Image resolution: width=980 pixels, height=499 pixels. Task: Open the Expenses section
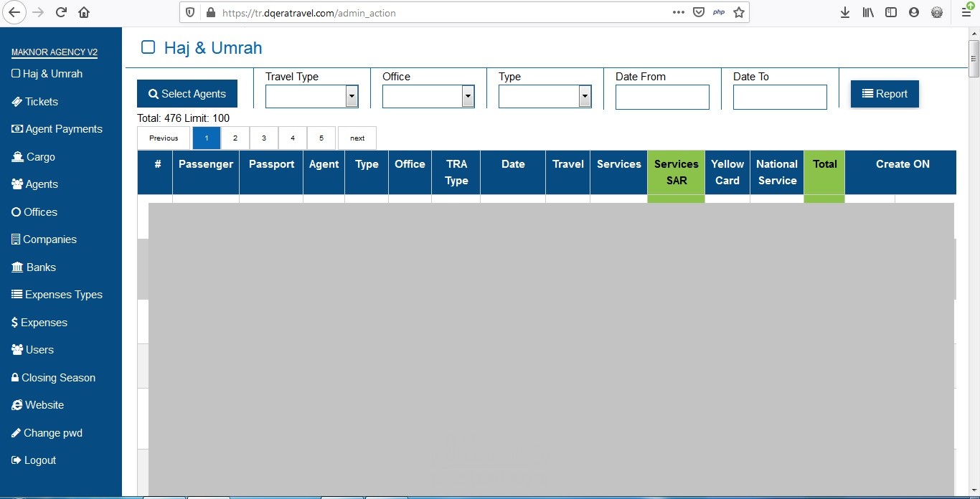(39, 323)
